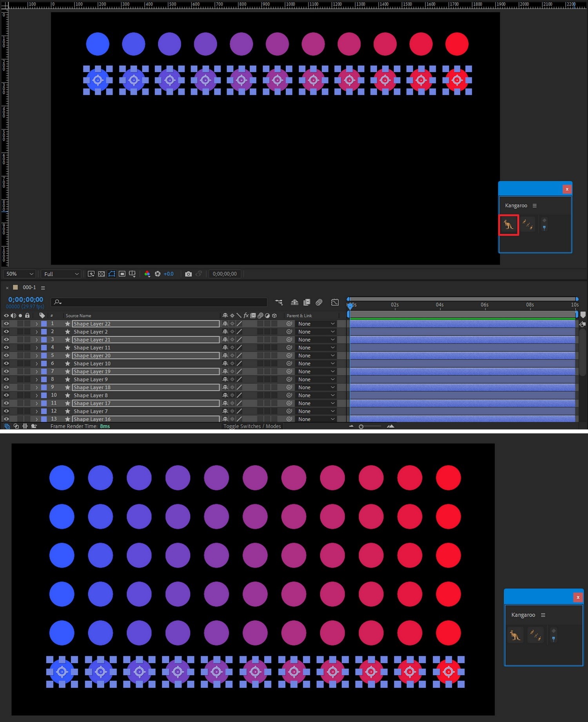Zoom in the timeline with large mountain icon
This screenshot has width=588, height=722.
click(x=390, y=426)
